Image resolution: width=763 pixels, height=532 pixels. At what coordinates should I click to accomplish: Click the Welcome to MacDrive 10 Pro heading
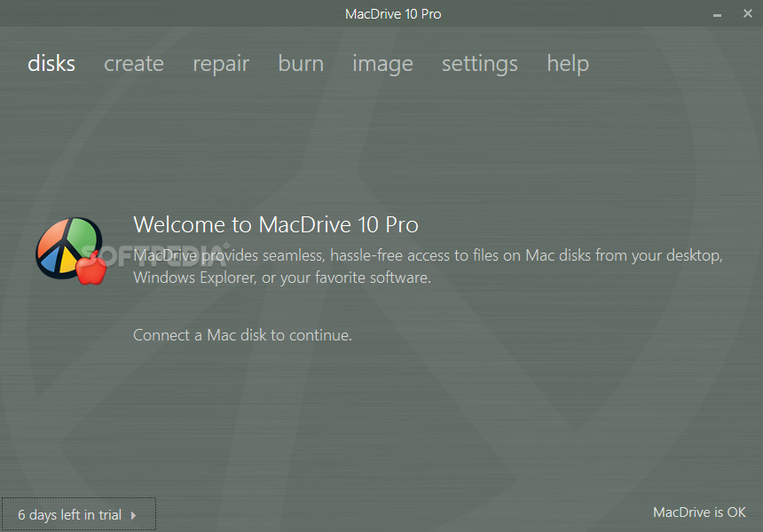pyautogui.click(x=276, y=224)
